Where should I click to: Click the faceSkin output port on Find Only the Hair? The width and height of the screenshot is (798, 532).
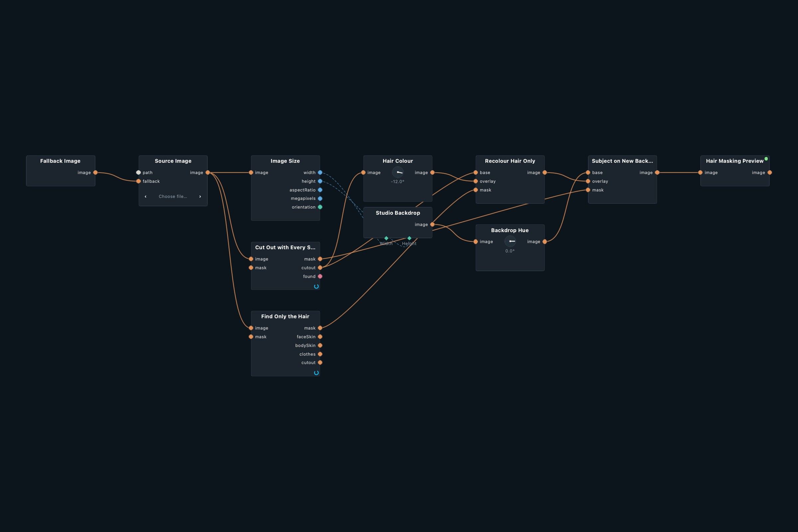[320, 337]
